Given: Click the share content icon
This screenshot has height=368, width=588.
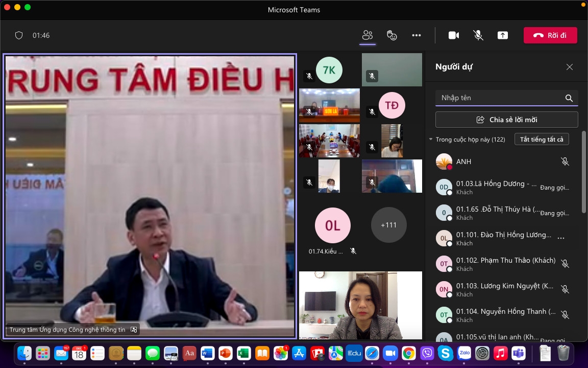Looking at the screenshot, I should tap(503, 35).
